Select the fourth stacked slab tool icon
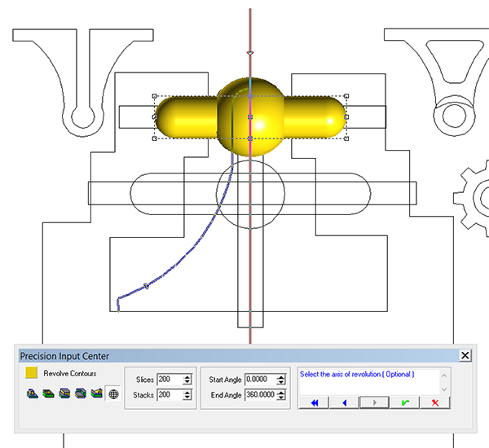Screen dimensions: 489x448 [81, 393]
